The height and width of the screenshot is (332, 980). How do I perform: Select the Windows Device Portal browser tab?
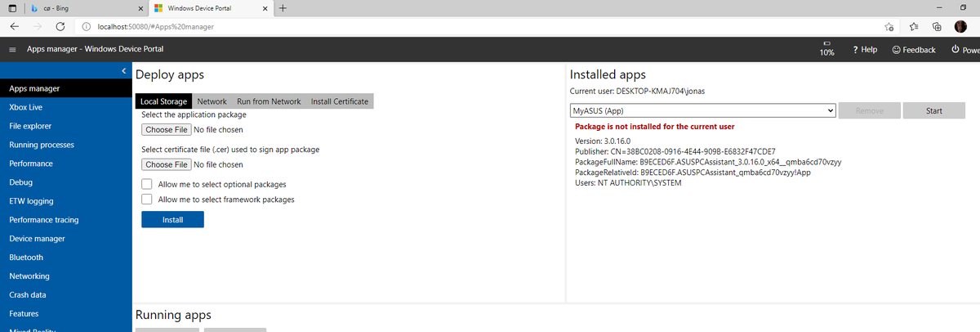click(212, 9)
